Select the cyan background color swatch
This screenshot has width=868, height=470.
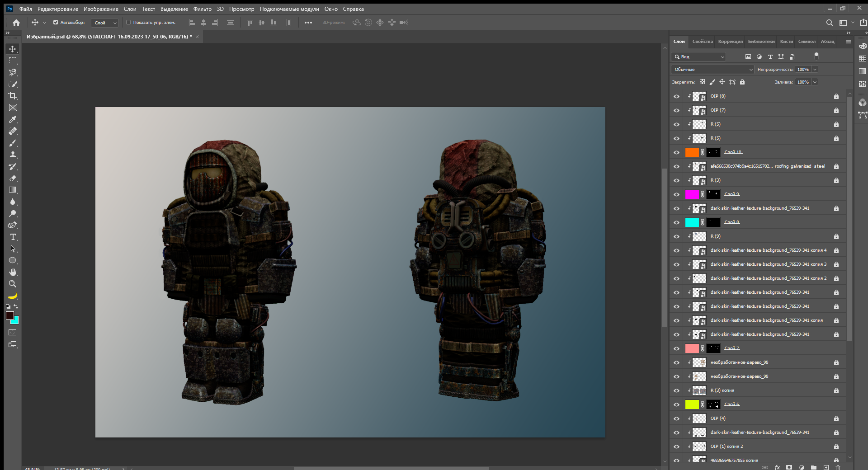point(16,321)
